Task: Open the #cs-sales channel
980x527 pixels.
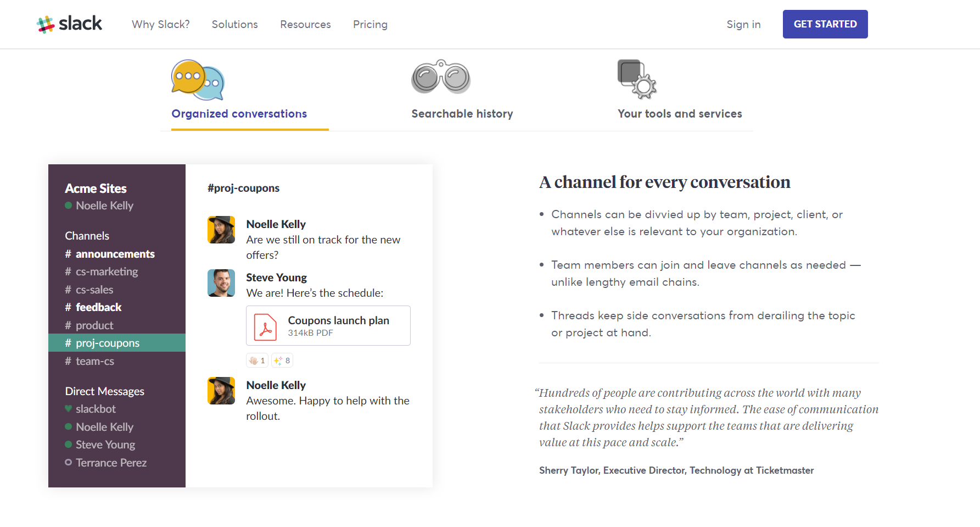Action: (117, 290)
